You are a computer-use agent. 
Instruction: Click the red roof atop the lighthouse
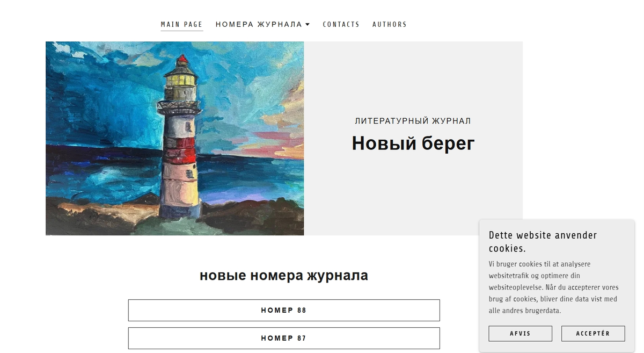[182, 59]
